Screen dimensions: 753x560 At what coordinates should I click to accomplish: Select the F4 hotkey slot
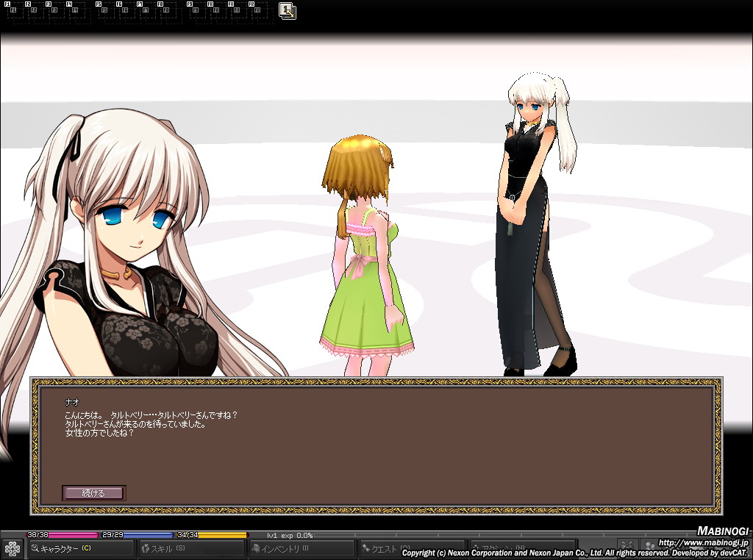74,12
